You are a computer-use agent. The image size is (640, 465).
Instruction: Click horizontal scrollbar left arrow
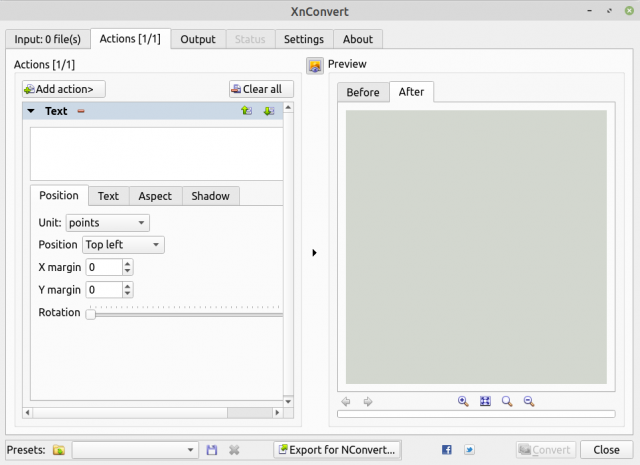[27, 412]
